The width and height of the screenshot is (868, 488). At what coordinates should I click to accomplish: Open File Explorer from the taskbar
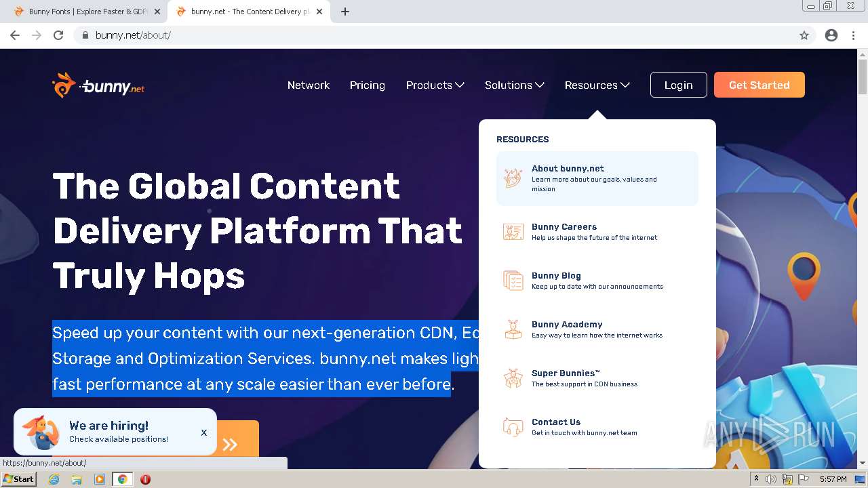point(77,479)
